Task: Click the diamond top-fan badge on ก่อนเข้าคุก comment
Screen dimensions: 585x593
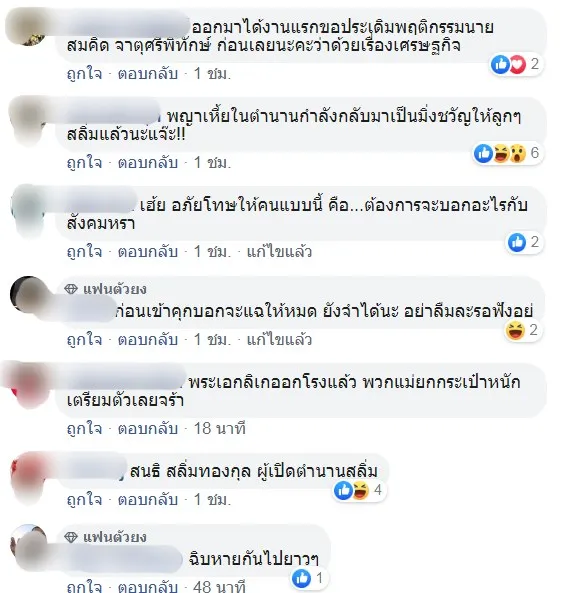Action: click(71, 289)
